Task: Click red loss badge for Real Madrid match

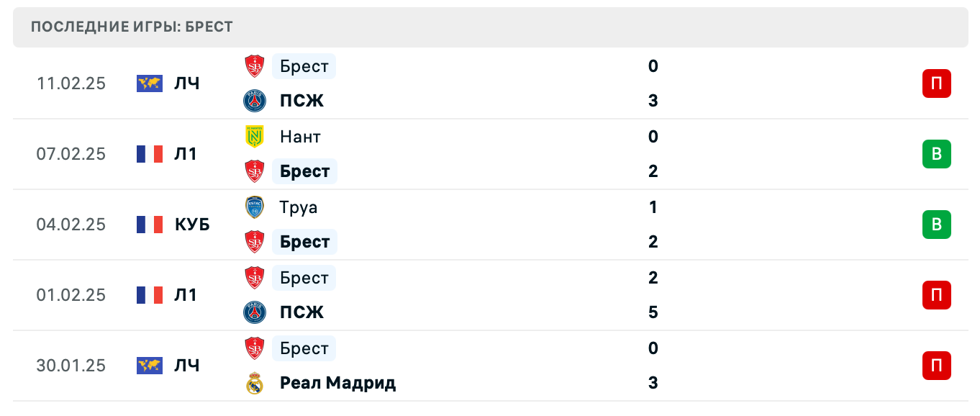Action: 936,366
